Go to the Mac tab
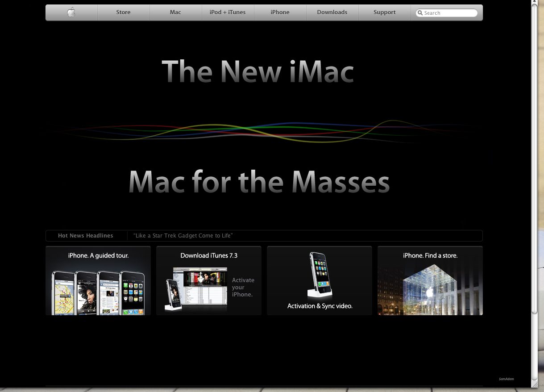 point(175,13)
